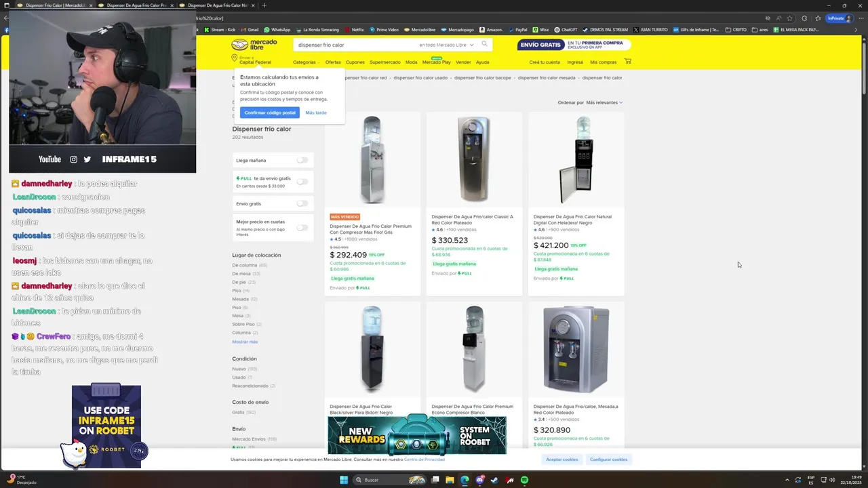Click the Mercado Libre logo
868x488 pixels.
[x=254, y=45]
